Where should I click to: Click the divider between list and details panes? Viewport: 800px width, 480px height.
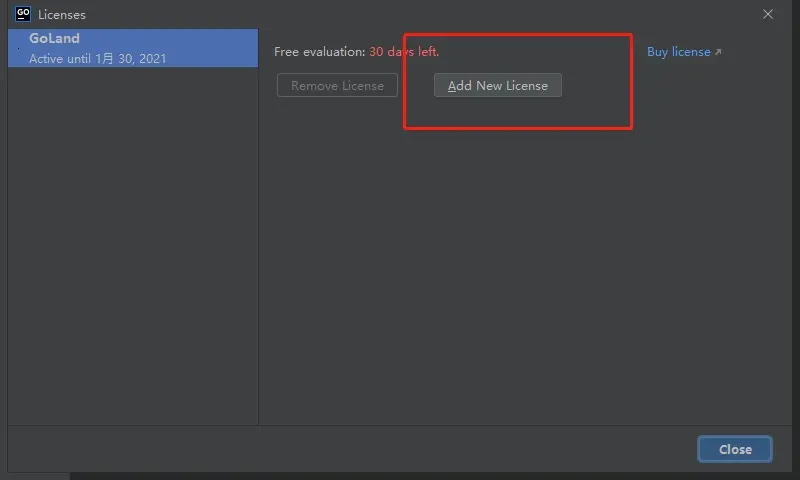click(259, 250)
